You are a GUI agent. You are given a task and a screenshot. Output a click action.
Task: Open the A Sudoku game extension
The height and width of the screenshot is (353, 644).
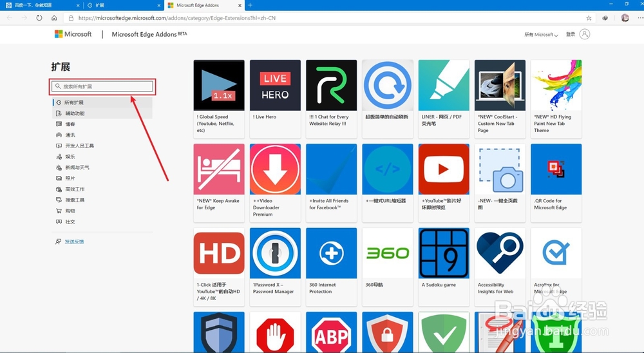[x=444, y=267]
